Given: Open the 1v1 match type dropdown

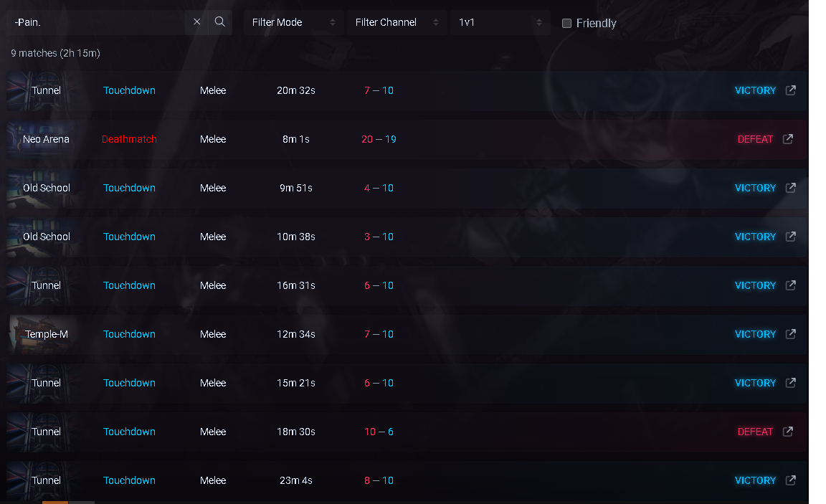Looking at the screenshot, I should click(500, 22).
